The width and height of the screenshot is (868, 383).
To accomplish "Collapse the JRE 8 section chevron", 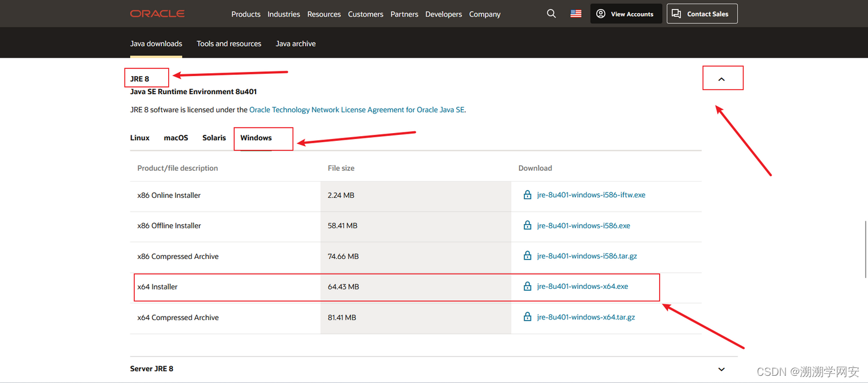I will (x=721, y=79).
